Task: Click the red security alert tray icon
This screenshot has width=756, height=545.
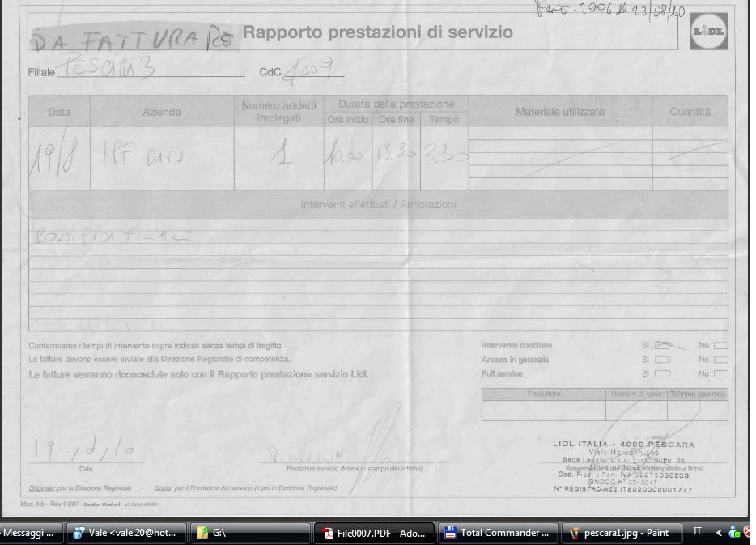Action: coord(749,533)
